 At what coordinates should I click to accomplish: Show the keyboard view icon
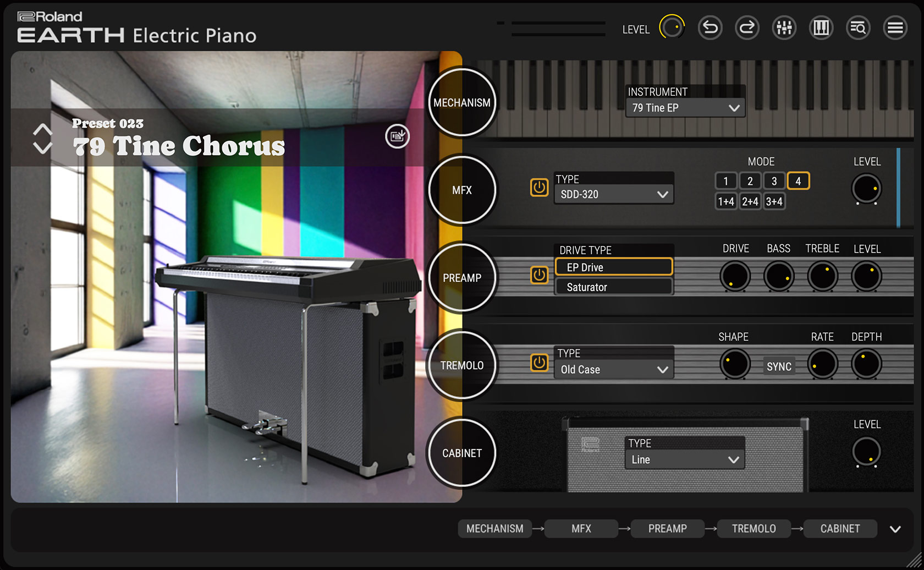click(x=821, y=28)
